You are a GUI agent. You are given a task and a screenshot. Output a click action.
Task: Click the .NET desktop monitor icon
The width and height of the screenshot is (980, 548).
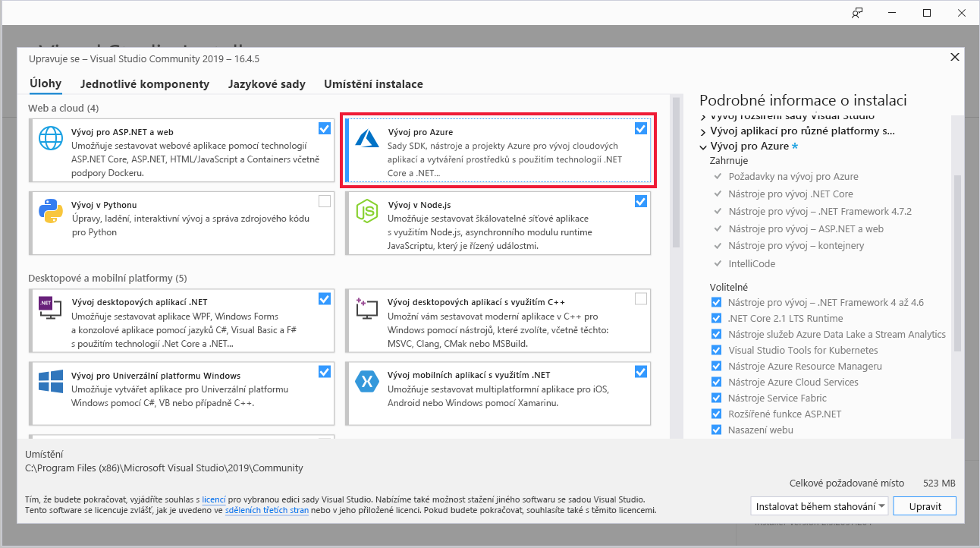click(51, 307)
